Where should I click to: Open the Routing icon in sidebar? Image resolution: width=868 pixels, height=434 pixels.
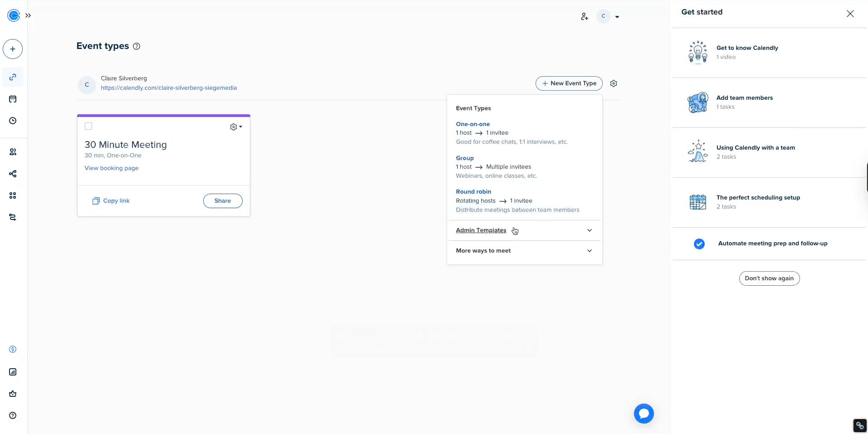12,217
